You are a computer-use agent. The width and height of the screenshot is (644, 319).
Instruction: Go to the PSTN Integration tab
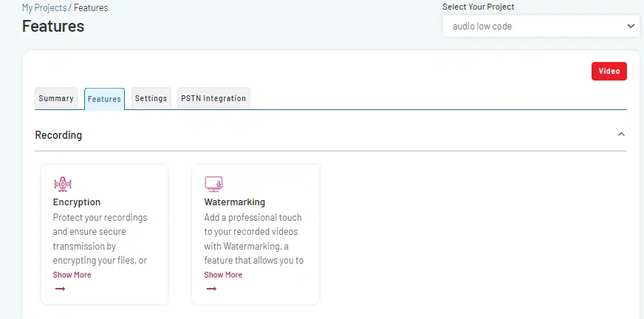coord(213,98)
